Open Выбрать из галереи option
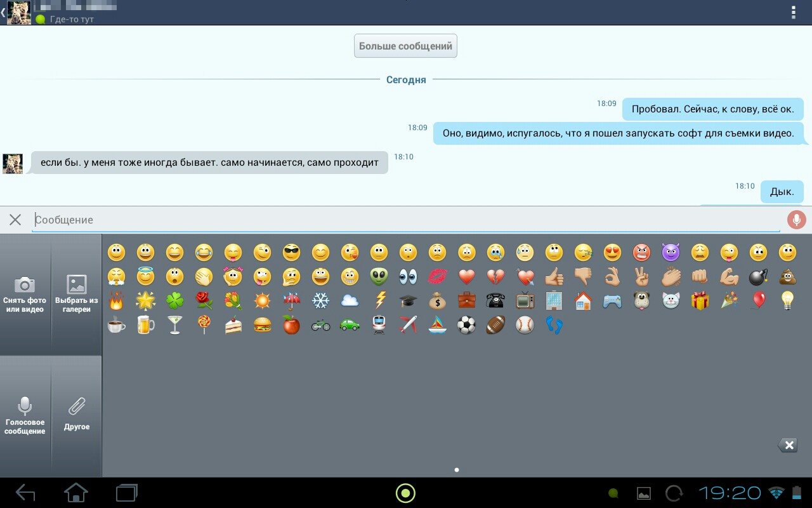 click(x=76, y=294)
